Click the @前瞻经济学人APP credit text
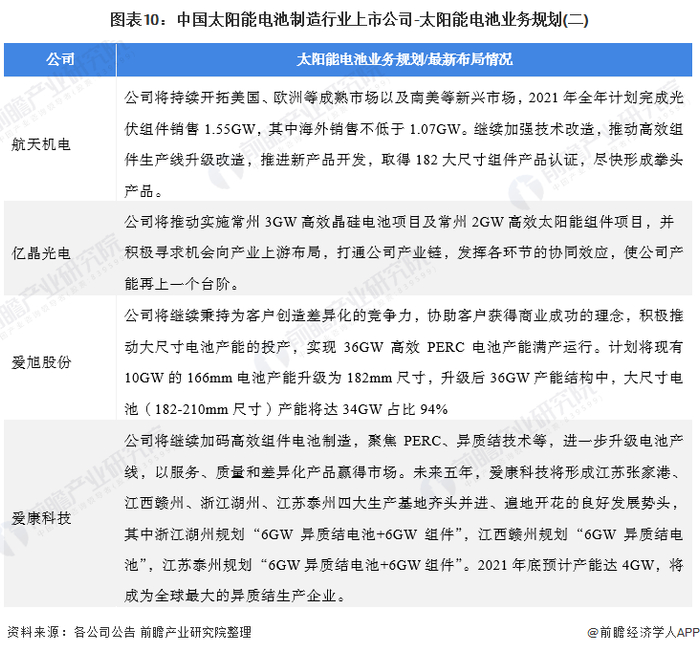The height and width of the screenshot is (652, 700). click(x=643, y=632)
